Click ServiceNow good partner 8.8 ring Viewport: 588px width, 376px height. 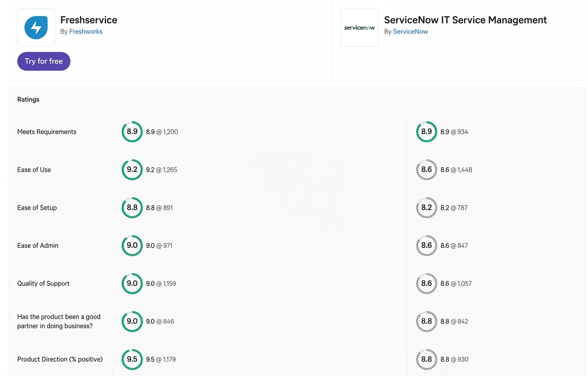[x=427, y=322]
